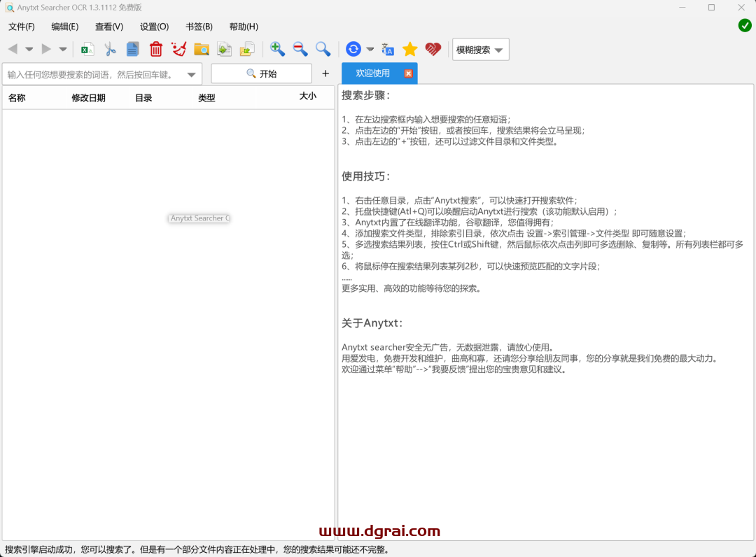Click the Anytxt Searcher label in results pane

pos(199,218)
